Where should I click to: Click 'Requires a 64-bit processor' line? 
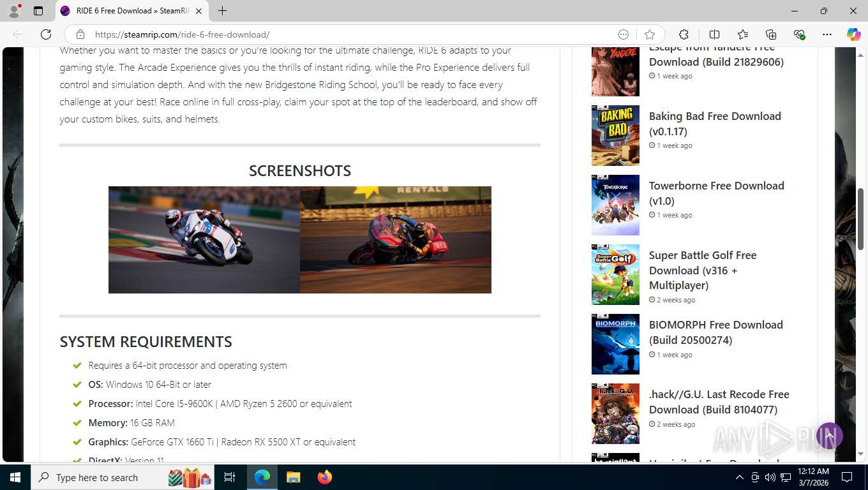188,366
